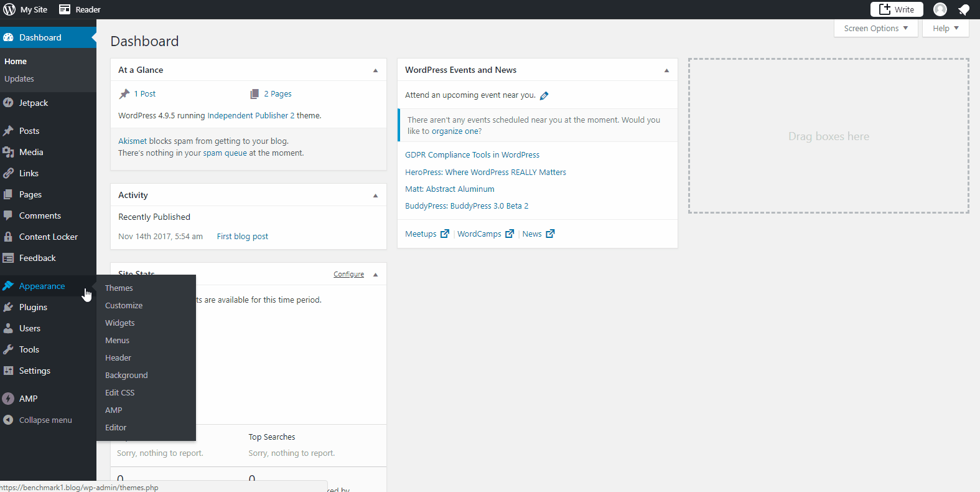Click the Plugins plug icon
This screenshot has height=492, width=980.
8,307
